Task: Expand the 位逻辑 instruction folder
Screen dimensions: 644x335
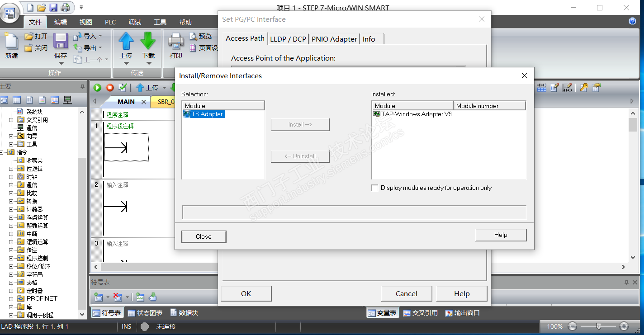Action: (11, 169)
